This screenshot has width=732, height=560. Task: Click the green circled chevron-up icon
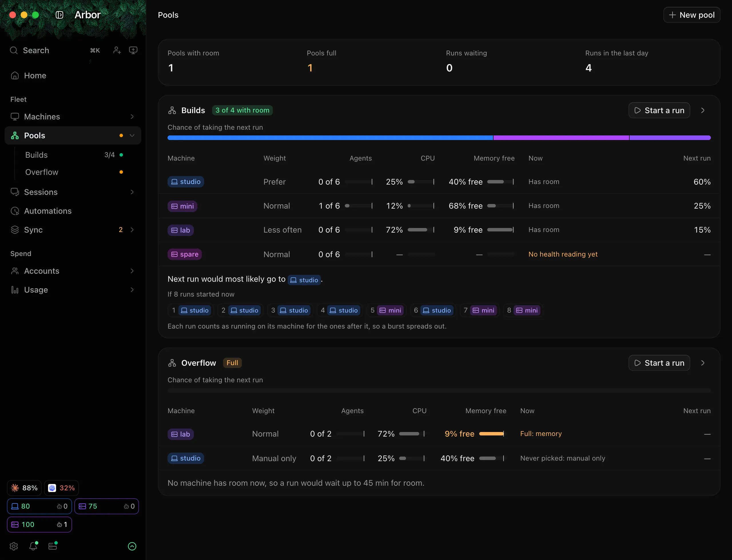tap(132, 546)
